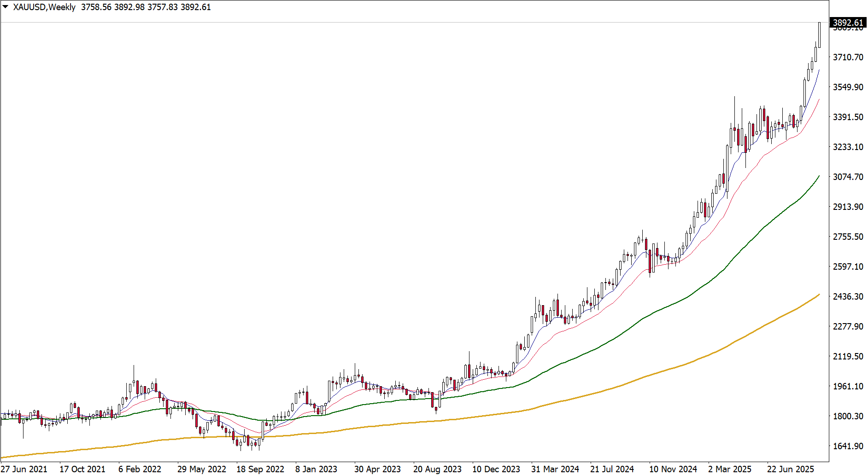Select the 30 Apr 2023 date label

tap(377, 469)
